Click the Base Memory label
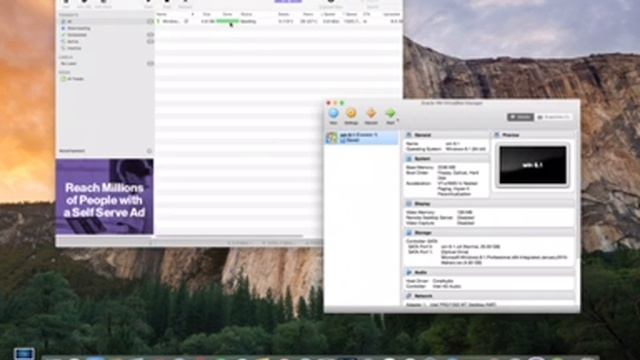Screen dimensions: 640x360 (x=419, y=167)
